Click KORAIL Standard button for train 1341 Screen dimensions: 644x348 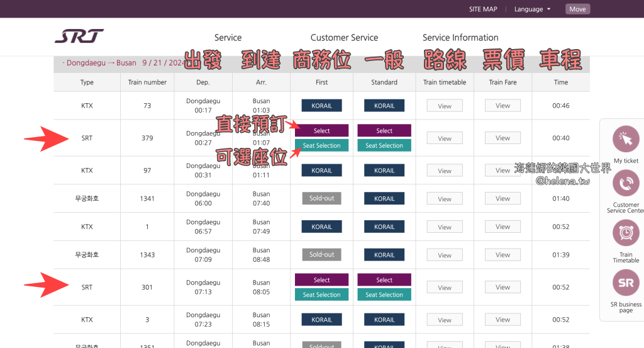pyautogui.click(x=384, y=199)
